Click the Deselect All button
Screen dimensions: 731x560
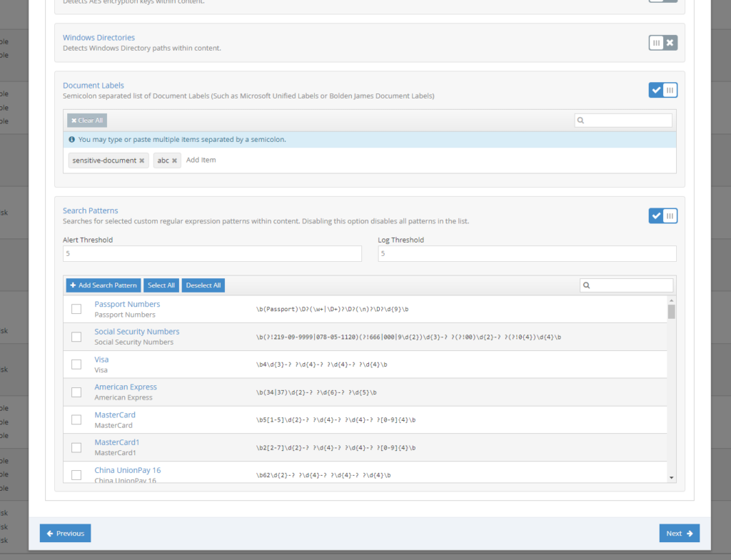203,285
